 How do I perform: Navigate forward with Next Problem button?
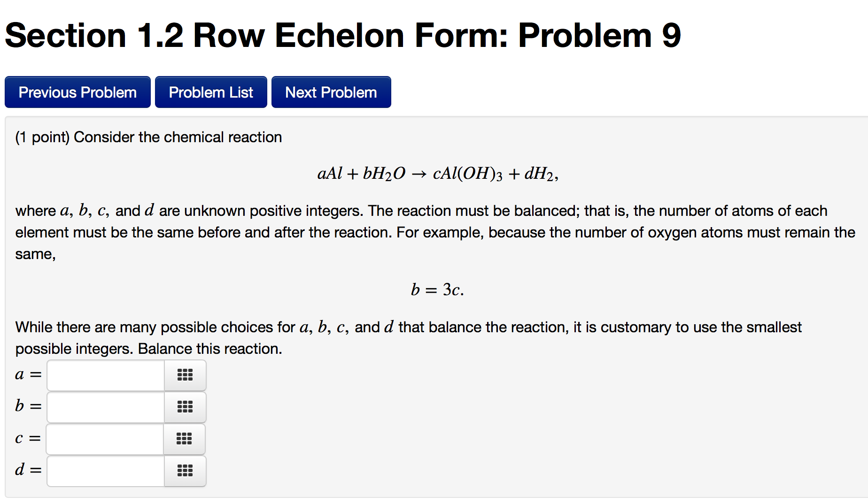pyautogui.click(x=331, y=92)
